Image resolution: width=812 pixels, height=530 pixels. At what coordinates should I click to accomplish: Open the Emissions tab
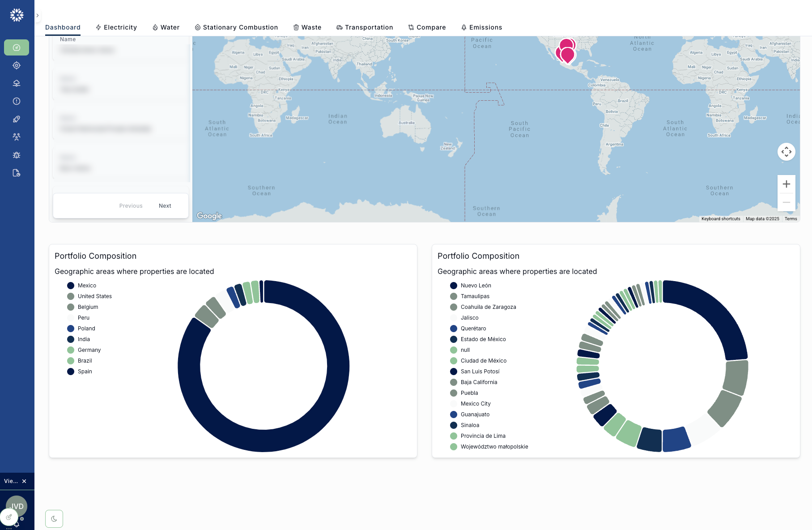482,27
